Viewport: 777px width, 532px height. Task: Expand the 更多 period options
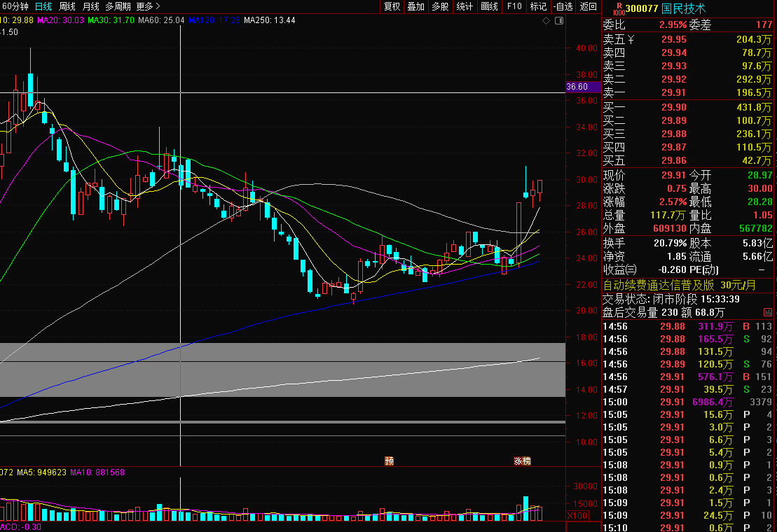(x=148, y=6)
